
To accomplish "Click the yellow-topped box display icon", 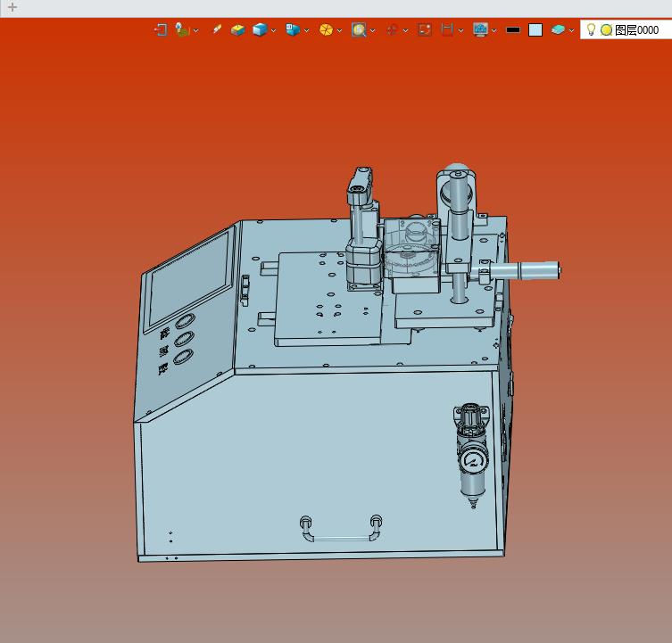I will [237, 30].
